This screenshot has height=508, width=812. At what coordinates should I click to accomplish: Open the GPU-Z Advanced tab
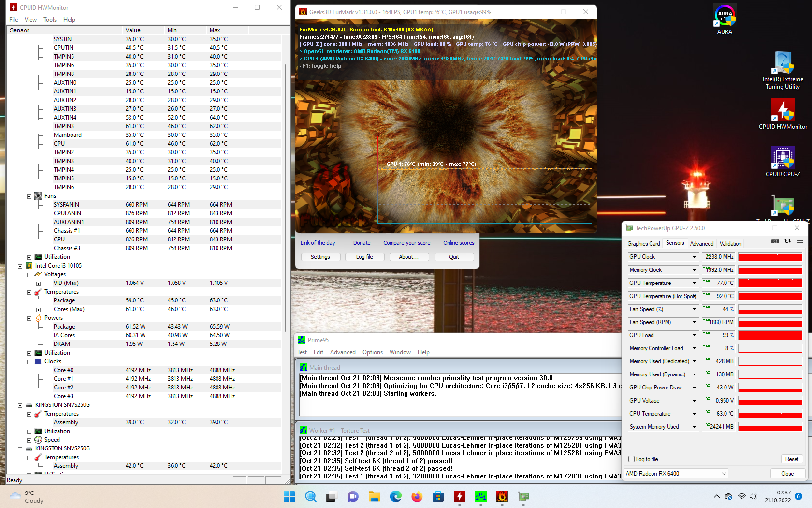(702, 244)
